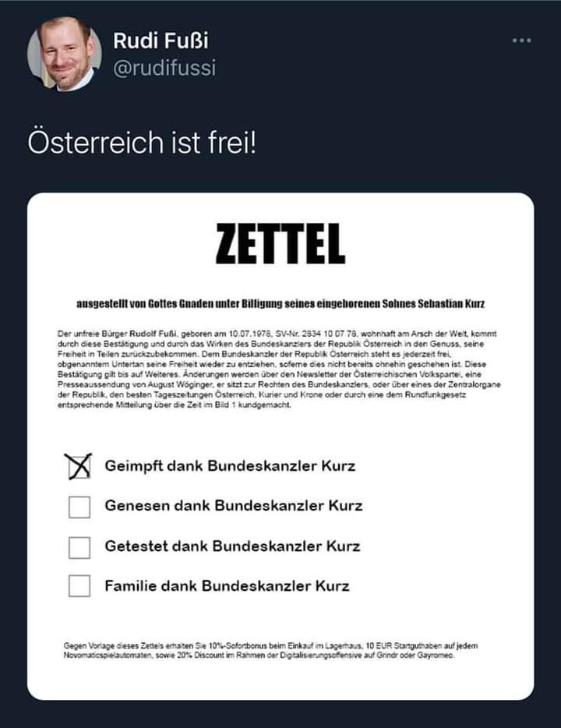Viewport: 561px width, 728px height.
Task: Click the Getestet dank Bundeskanzler Kurz label
Action: tap(232, 546)
